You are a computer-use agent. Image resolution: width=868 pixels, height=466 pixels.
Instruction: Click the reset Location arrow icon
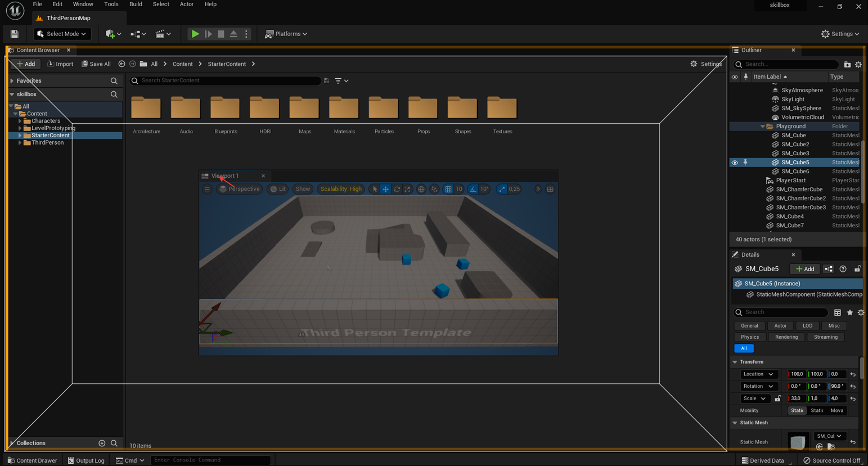pyautogui.click(x=853, y=374)
